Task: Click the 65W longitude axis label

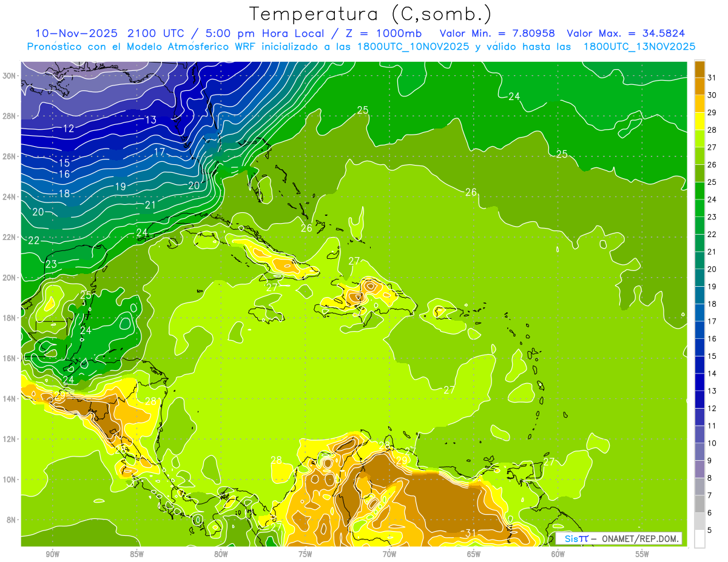Action: tap(474, 554)
